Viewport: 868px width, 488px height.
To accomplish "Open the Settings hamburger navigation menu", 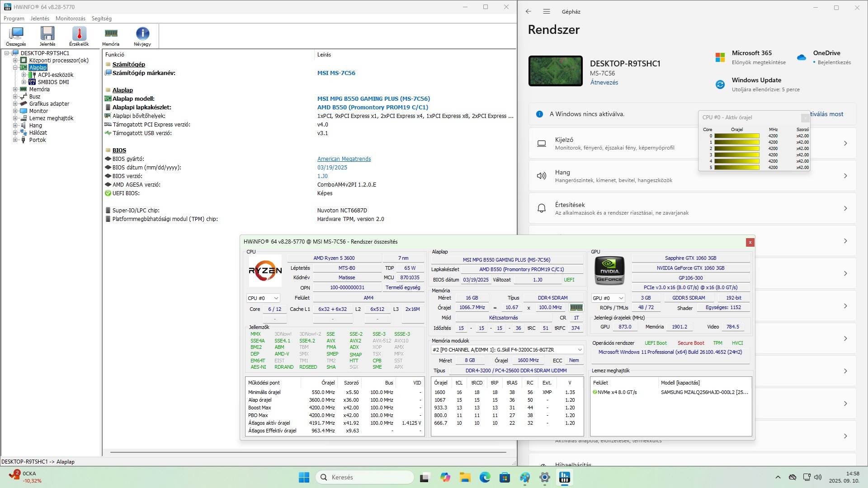I will (547, 11).
